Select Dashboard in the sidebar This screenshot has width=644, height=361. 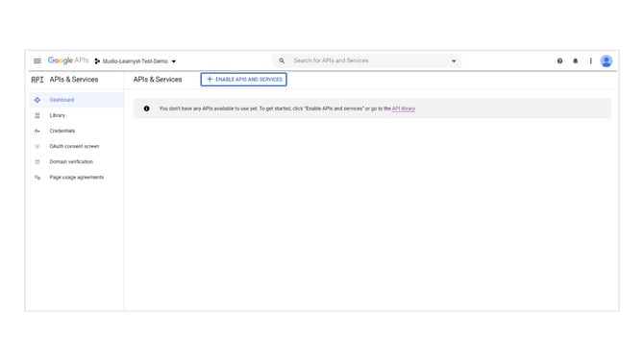(x=76, y=100)
